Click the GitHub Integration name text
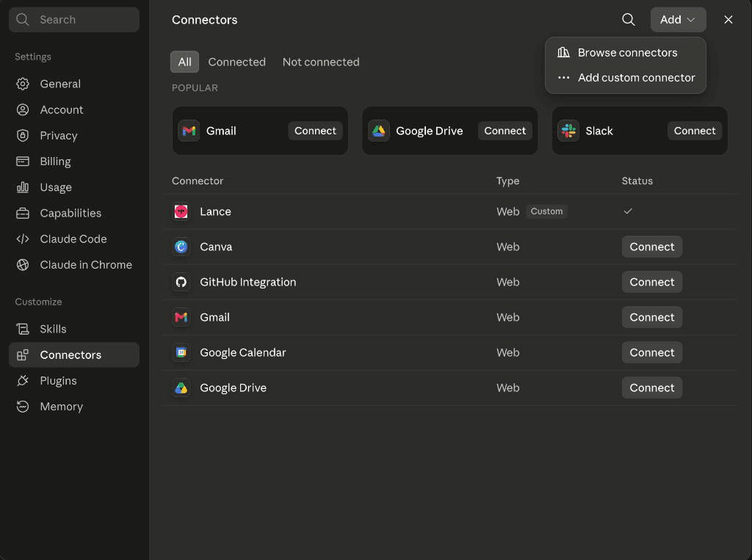752x560 pixels. pos(248,282)
